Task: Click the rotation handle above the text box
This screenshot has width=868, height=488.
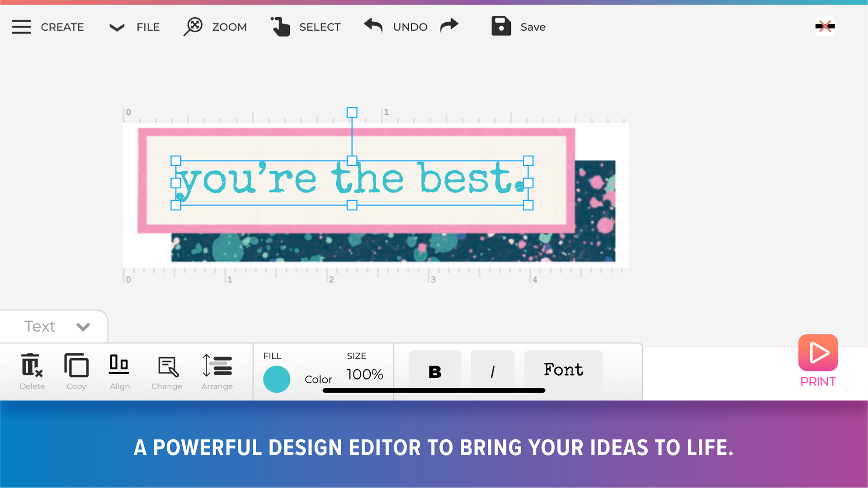Action: [x=352, y=112]
